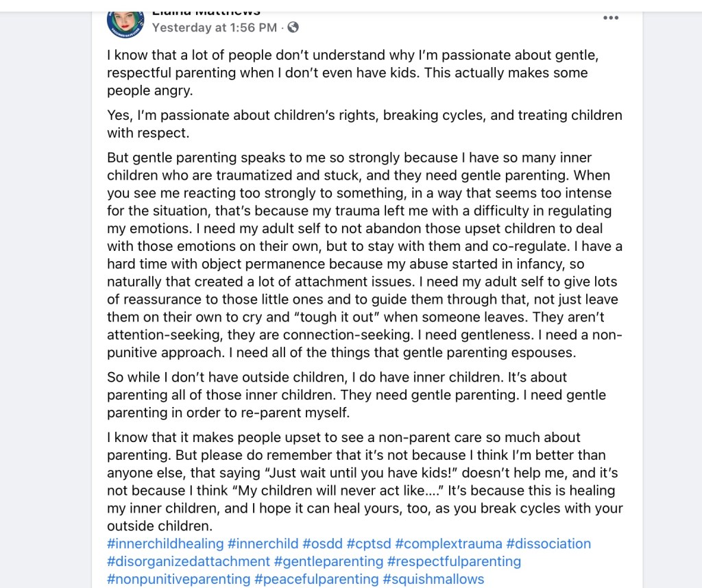Open the #dissociation hashtag
This screenshot has height=588, width=702.
(548, 543)
